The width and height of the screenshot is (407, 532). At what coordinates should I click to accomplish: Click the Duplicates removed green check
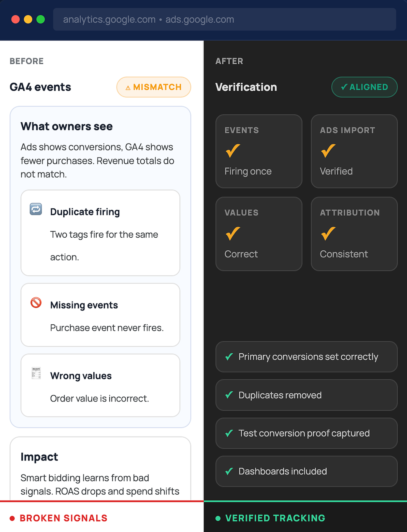coord(229,395)
